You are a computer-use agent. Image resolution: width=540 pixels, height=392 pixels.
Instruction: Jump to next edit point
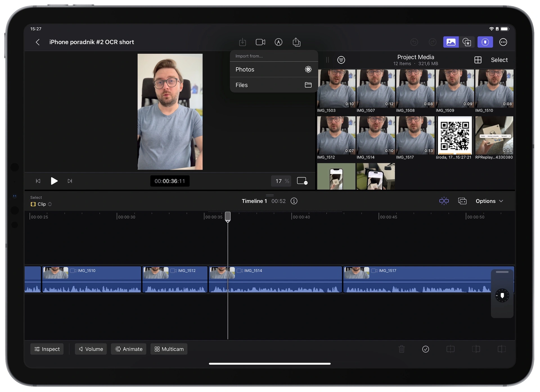[70, 181]
